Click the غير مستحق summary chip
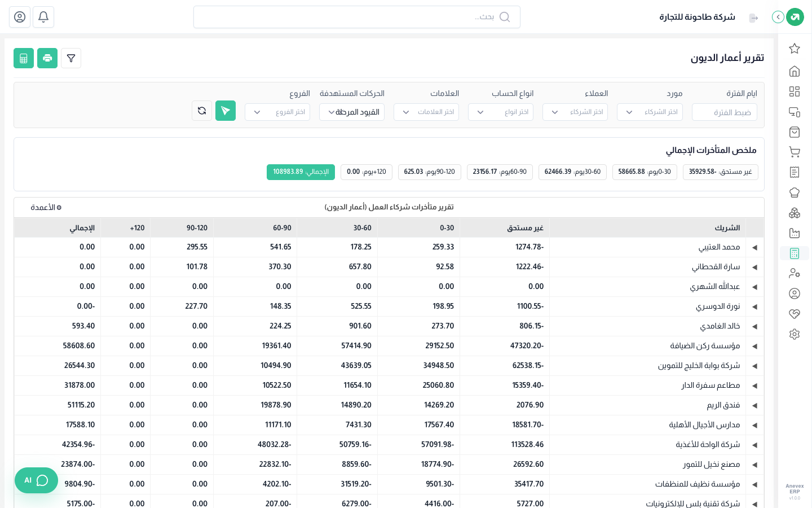 (x=721, y=172)
